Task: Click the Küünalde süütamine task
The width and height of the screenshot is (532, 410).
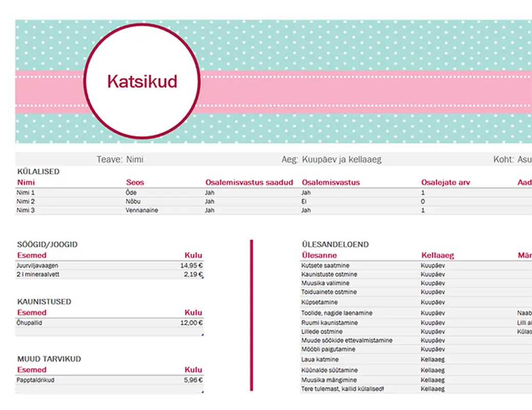Action: click(x=330, y=371)
